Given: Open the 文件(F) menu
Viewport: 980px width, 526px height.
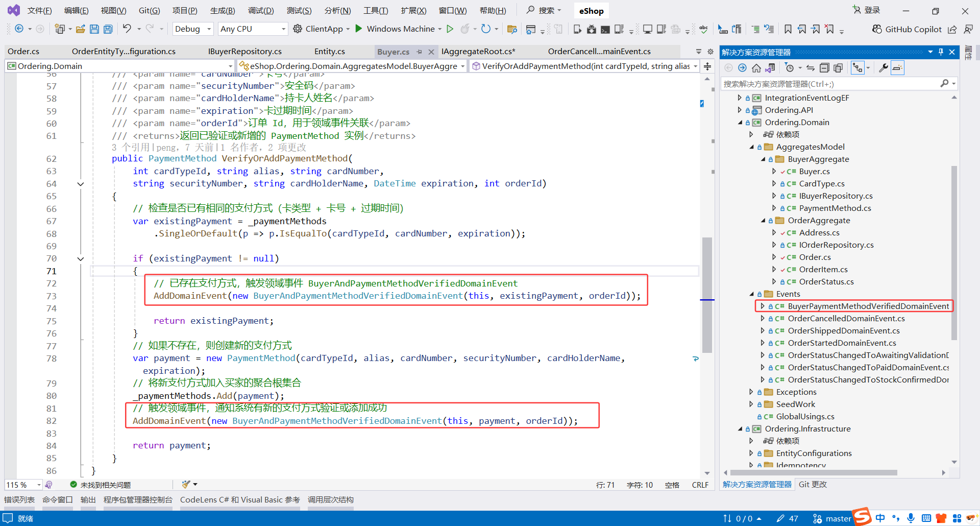Looking at the screenshot, I should pyautogui.click(x=39, y=11).
